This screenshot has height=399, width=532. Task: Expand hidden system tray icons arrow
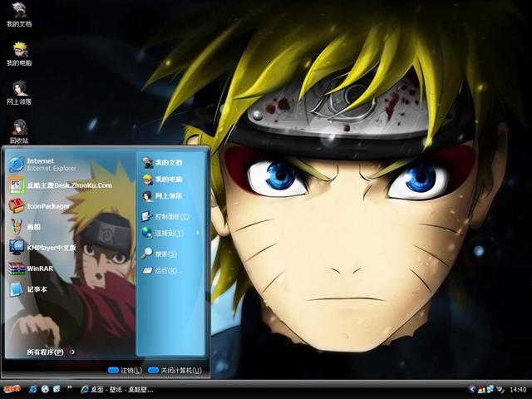472,389
